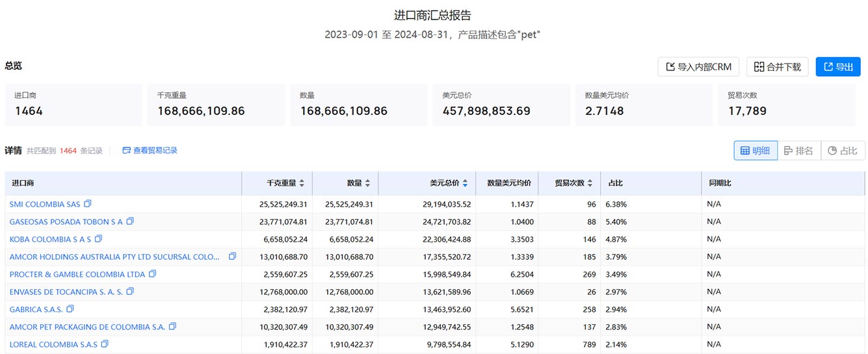The width and height of the screenshot is (868, 354).
Task: Copy icon beside GABRICA S.A.S.
Action: [70, 309]
